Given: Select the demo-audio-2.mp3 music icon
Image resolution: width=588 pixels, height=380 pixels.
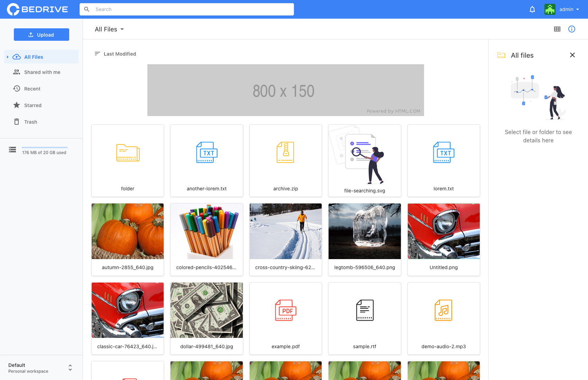Looking at the screenshot, I should [x=443, y=310].
